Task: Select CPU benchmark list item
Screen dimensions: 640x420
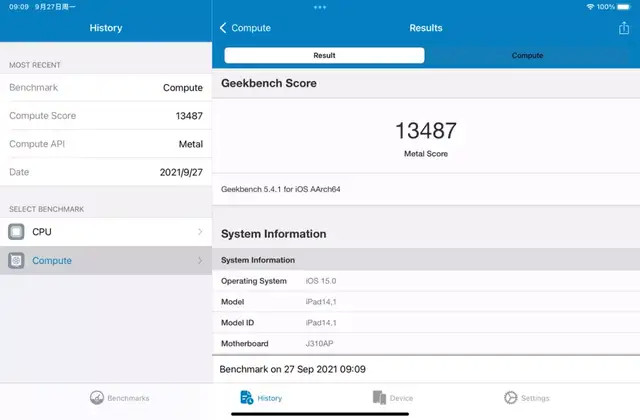Action: pyautogui.click(x=106, y=232)
